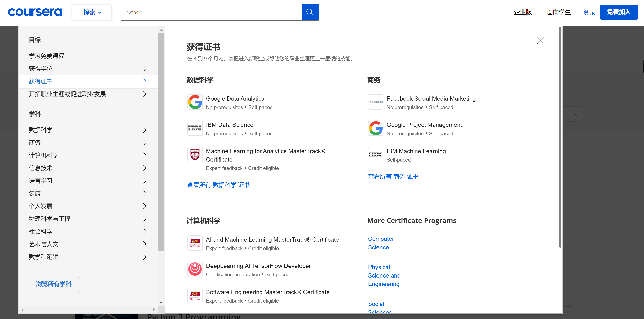Click the IBM logo beside IBM Machine Learning
This screenshot has width=644, height=319.
point(375,155)
